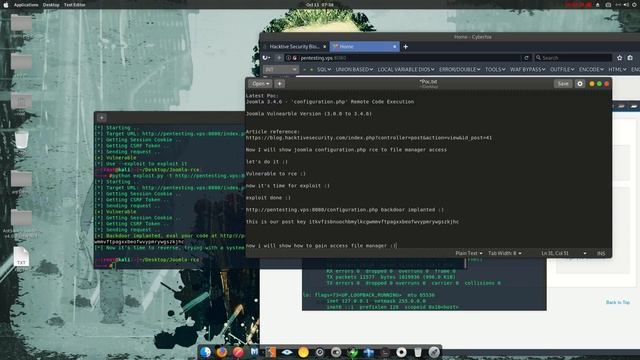Click 'exploit done :)' line in editor
This screenshot has width=640, height=360.
(268, 198)
